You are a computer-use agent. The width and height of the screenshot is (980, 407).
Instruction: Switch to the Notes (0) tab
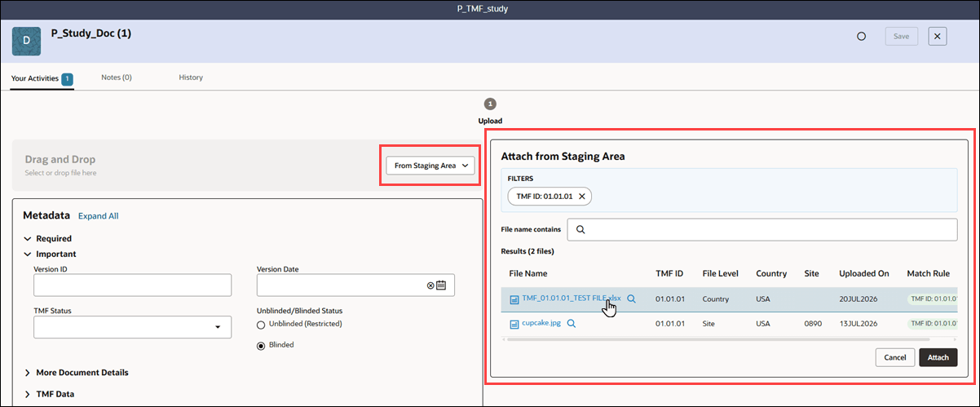click(117, 77)
